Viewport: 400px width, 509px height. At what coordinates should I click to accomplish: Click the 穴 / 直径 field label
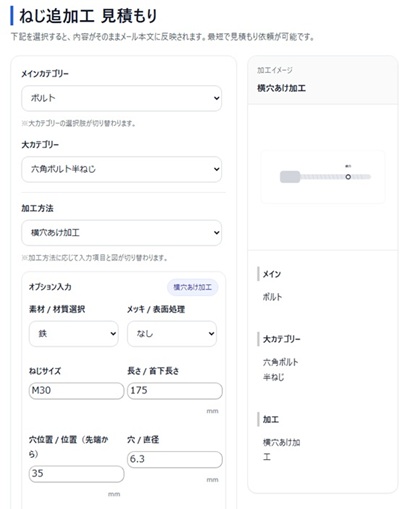coord(143,440)
